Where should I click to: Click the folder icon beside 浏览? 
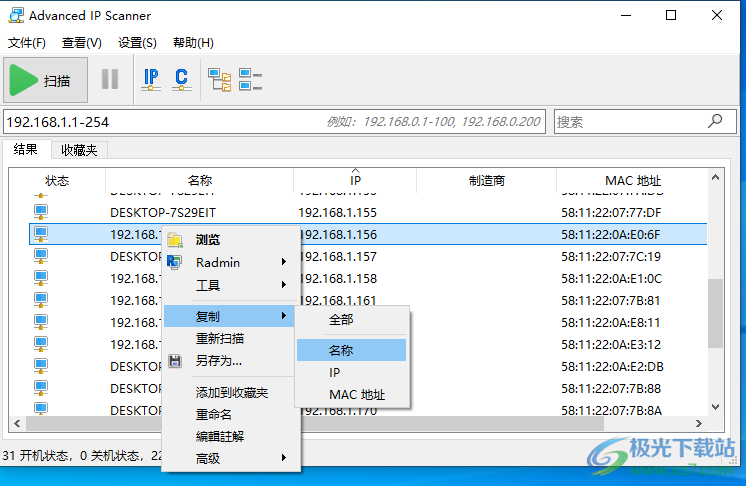(x=175, y=240)
